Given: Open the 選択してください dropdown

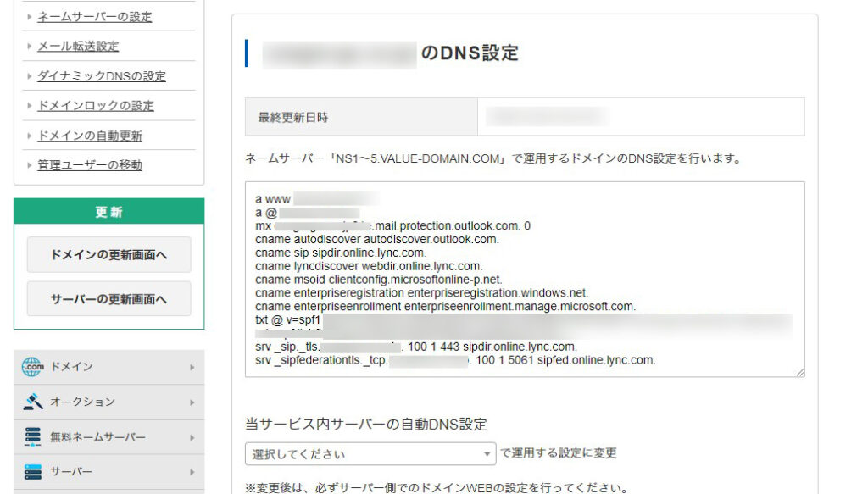Looking at the screenshot, I should (371, 453).
